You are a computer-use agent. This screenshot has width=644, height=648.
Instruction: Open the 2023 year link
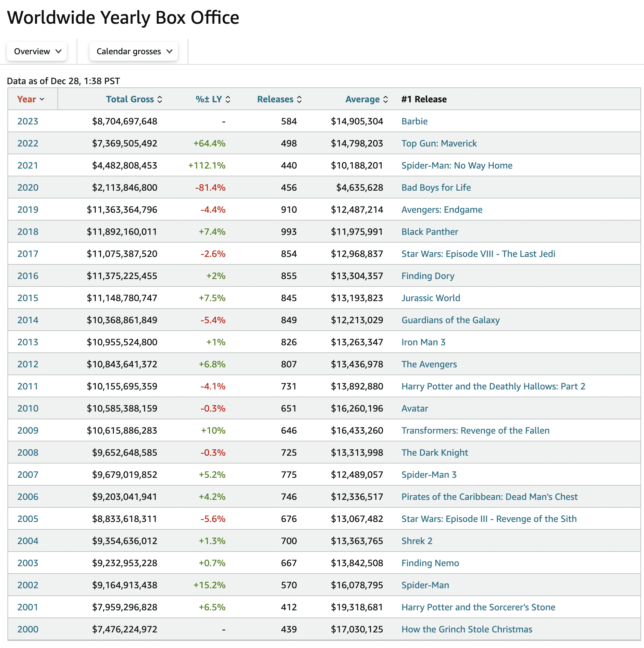[28, 121]
